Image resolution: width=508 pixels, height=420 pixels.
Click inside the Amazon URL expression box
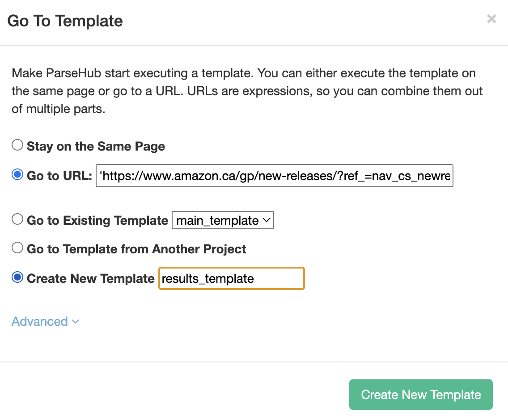pos(275,176)
